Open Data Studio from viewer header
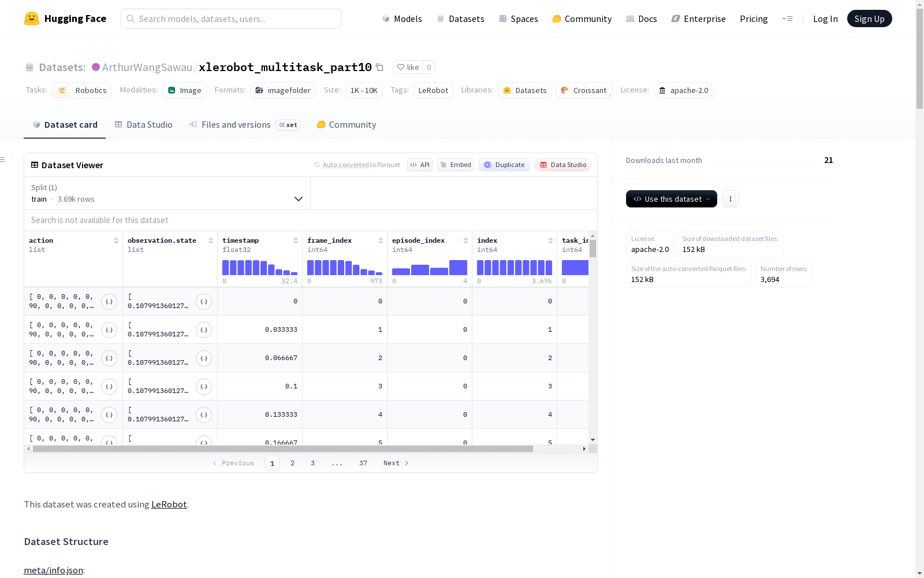The width and height of the screenshot is (924, 578). [x=562, y=165]
